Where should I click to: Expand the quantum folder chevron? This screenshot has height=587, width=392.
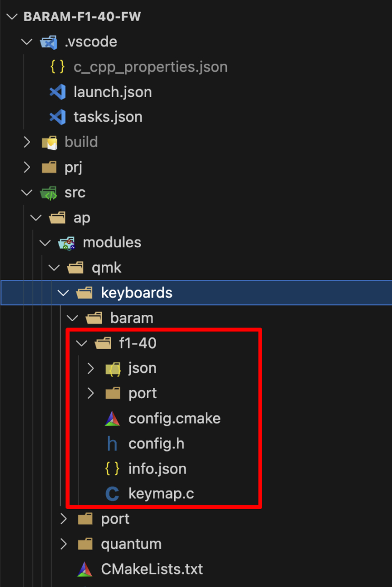(x=63, y=544)
